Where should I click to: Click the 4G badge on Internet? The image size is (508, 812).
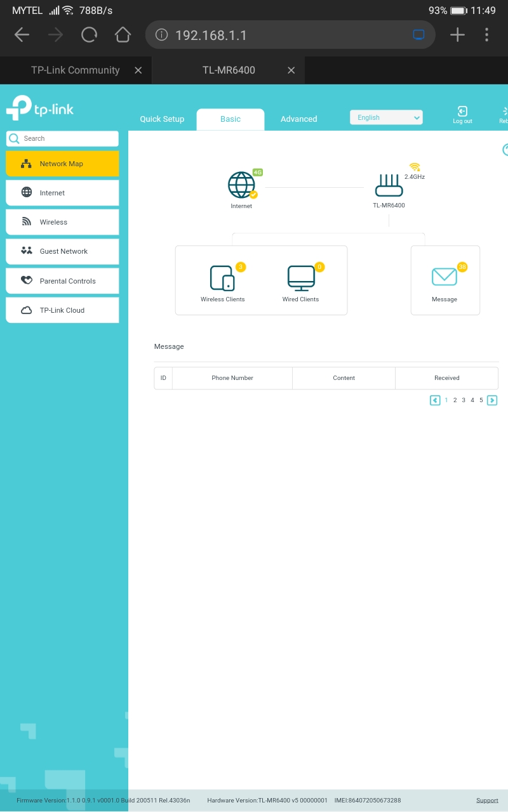point(258,172)
